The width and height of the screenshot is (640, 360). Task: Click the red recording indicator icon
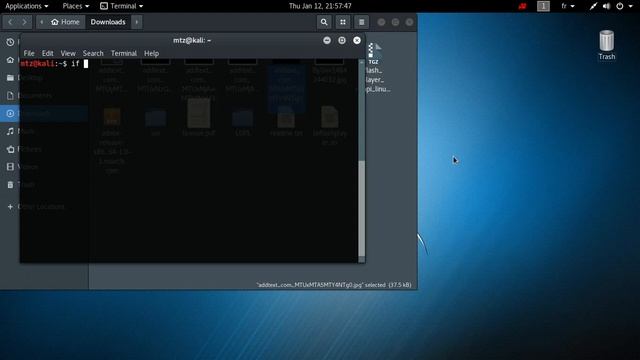(x=522, y=6)
